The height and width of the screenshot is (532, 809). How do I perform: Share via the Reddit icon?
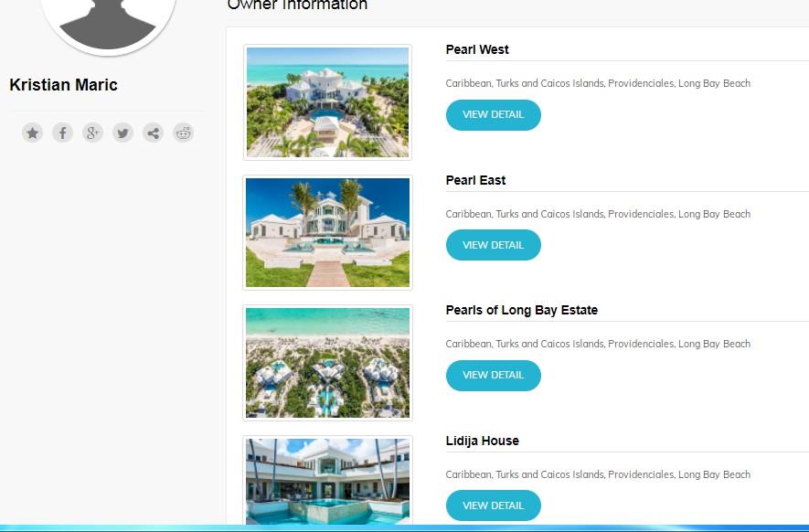click(x=183, y=133)
